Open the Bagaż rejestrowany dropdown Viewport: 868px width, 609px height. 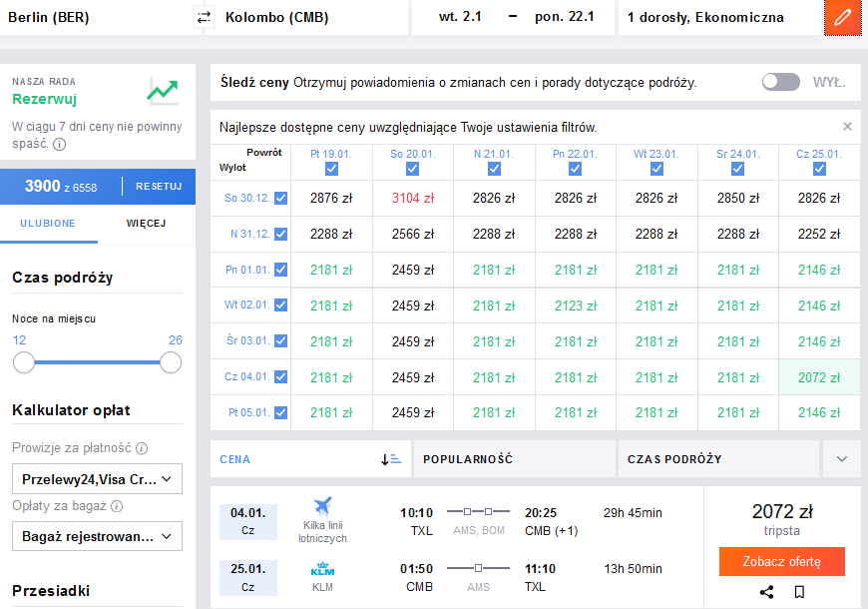[x=97, y=536]
